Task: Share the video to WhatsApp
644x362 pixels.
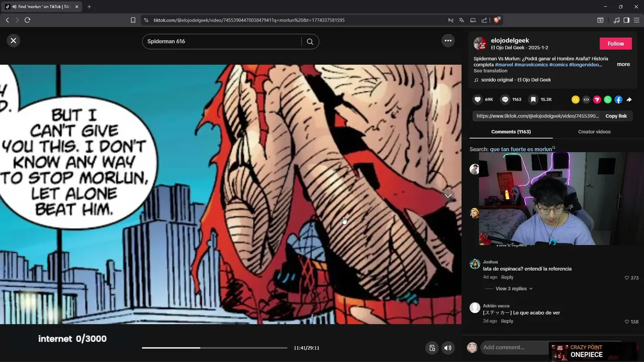Action: (608, 100)
